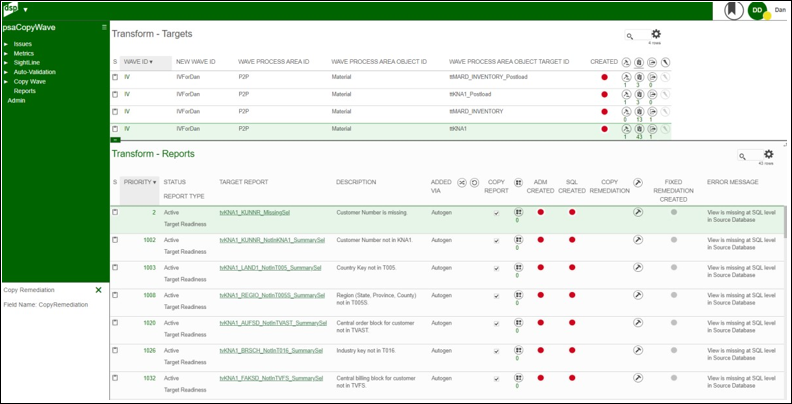This screenshot has width=792, height=404.
Task: Toggle Copy Report for tvKNA1_KUNNR_NotInKNA1_SummarySel
Action: tap(496, 241)
